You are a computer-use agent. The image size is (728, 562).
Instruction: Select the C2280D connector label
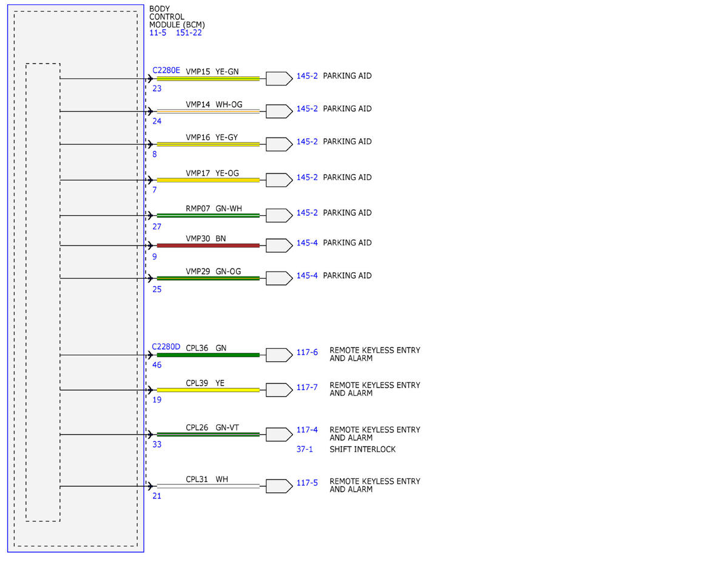click(x=166, y=347)
